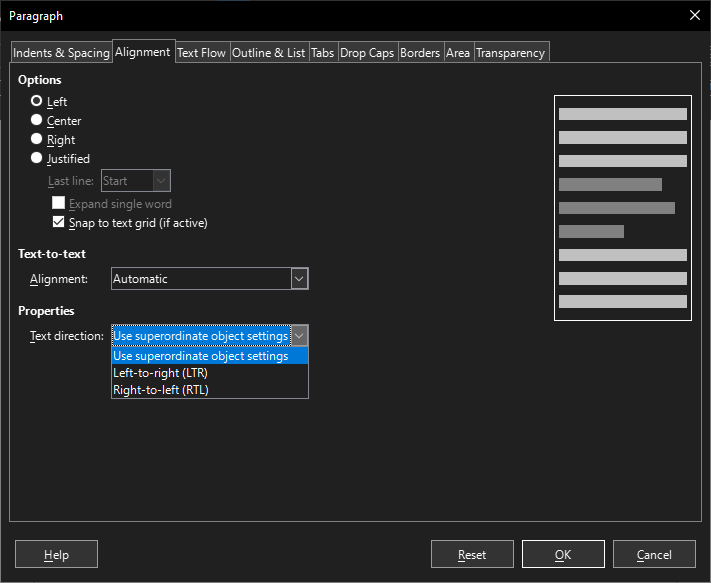Uncheck Snap to text grid checkbox

(58, 222)
